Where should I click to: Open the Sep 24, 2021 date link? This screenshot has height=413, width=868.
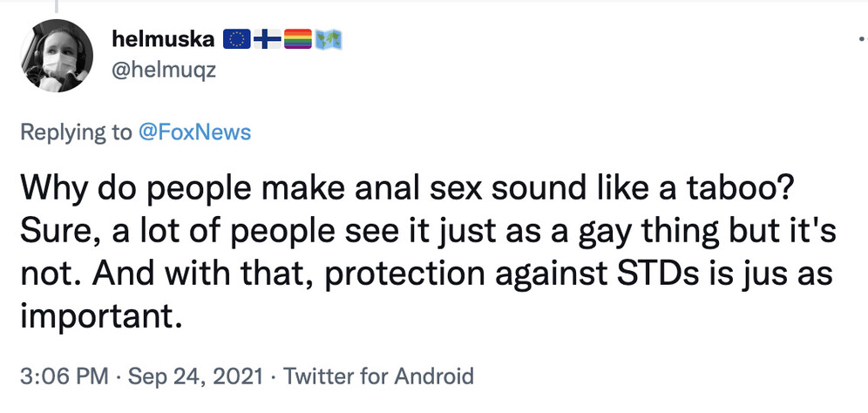[194, 376]
